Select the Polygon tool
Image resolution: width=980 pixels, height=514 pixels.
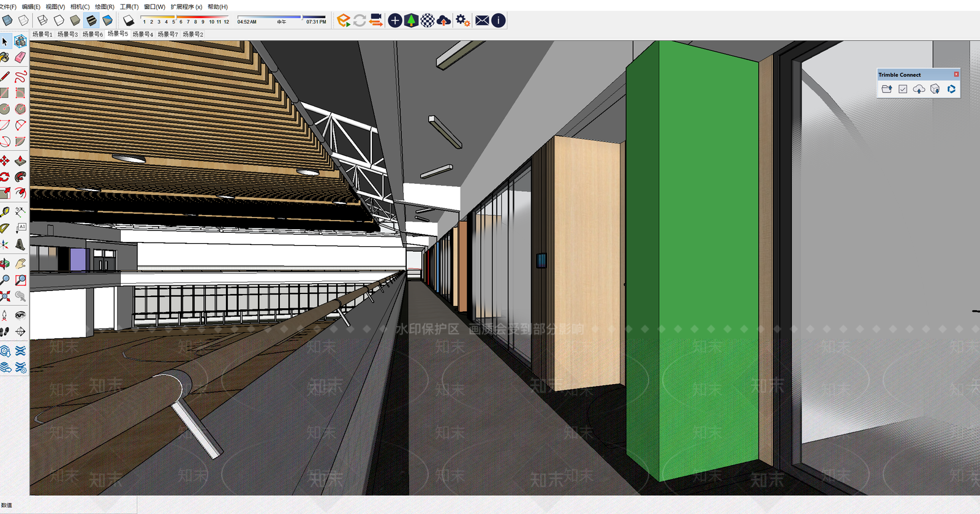(x=20, y=109)
